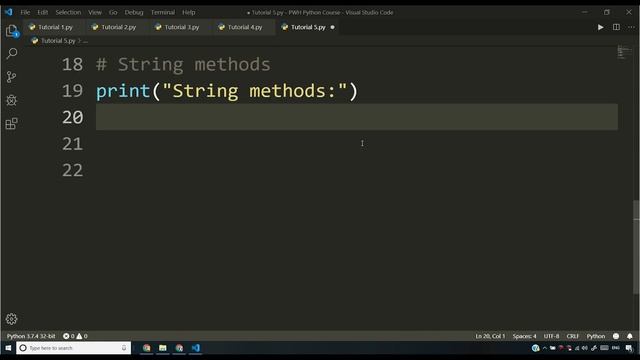Click the print("String methods:") statement
The width and height of the screenshot is (640, 360).
(227, 91)
